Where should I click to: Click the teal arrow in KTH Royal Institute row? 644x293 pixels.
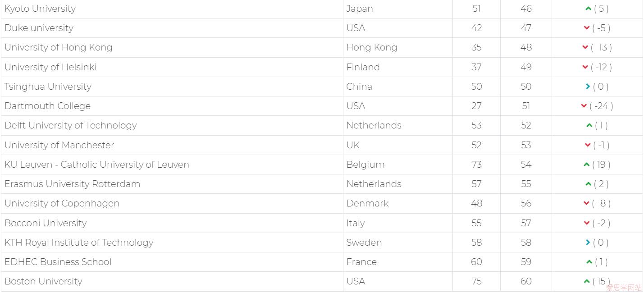[588, 243]
